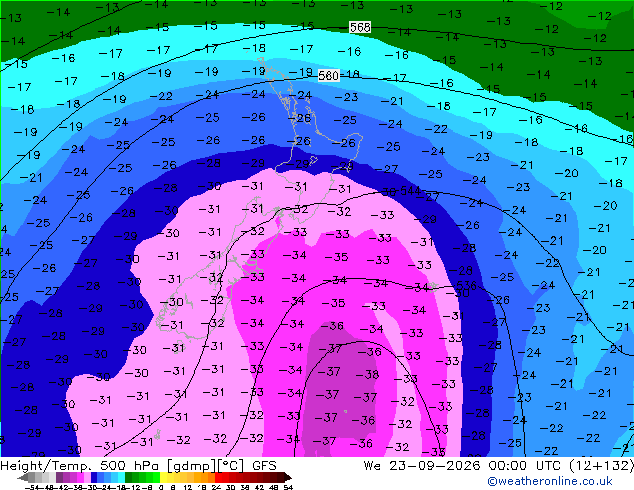Click the left arrow end of color legend
Screen dimensions: 634x490
tap(23, 477)
